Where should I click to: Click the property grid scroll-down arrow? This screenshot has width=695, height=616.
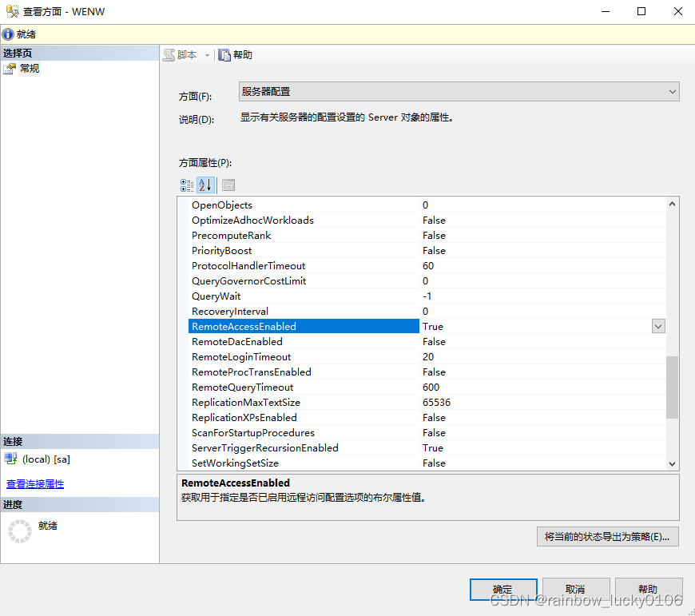pos(672,463)
